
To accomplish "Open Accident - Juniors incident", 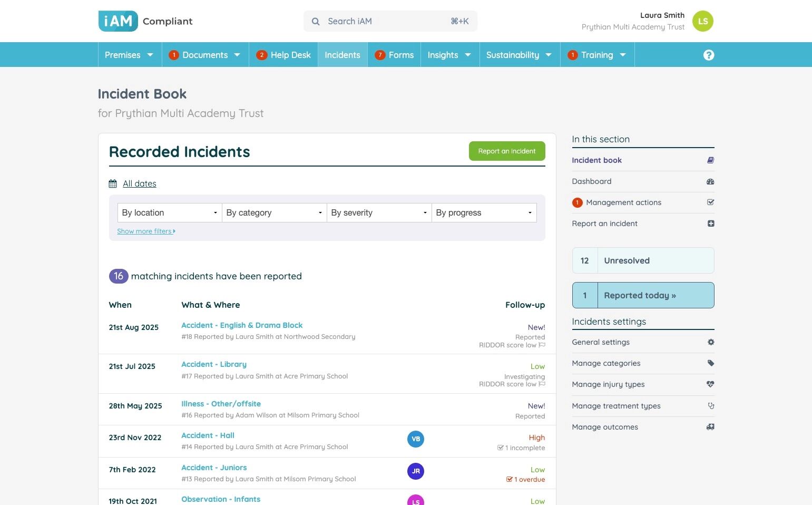I will pyautogui.click(x=214, y=468).
